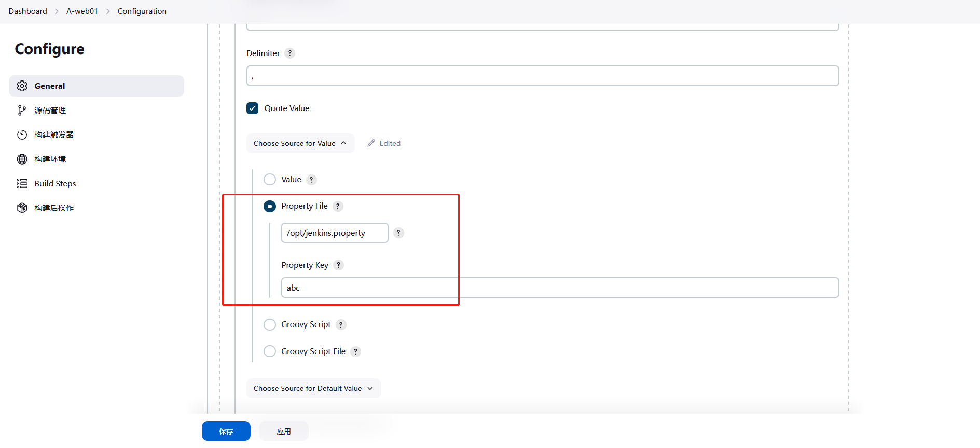Viewport: 980px width, 448px height.
Task: Click the Build Steps list icon
Action: pyautogui.click(x=22, y=184)
